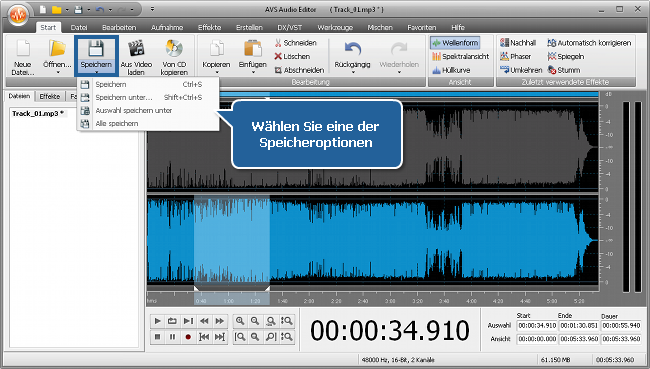Click the Einfügen clipboard icon
Screen dimensions: 650x369
coord(252,49)
